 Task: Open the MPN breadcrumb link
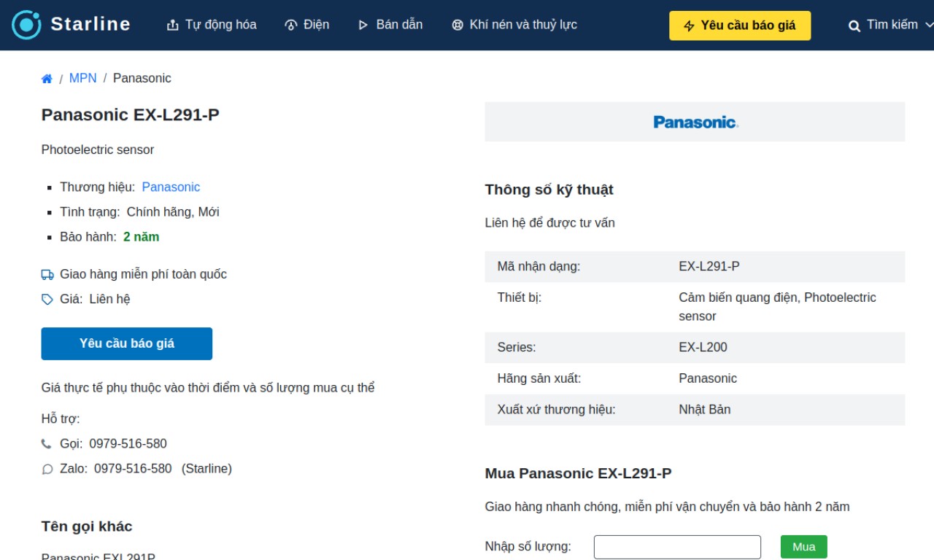[82, 78]
